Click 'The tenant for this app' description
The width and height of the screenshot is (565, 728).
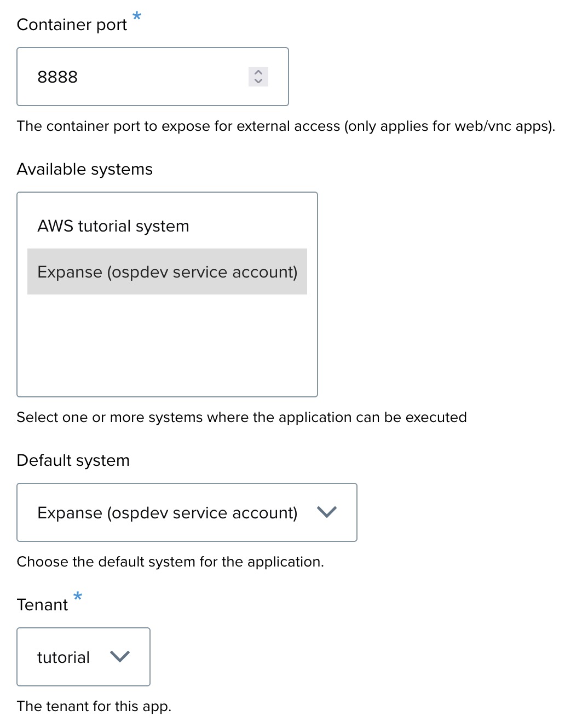click(94, 706)
